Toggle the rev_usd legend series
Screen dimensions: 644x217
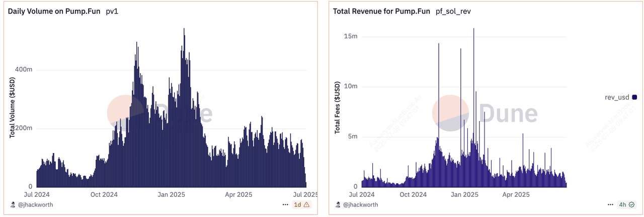point(620,97)
